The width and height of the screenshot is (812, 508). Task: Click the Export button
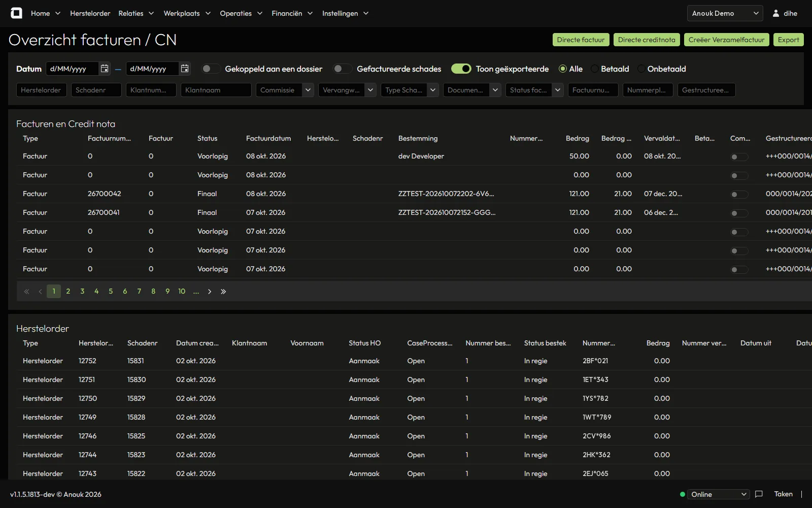point(788,40)
